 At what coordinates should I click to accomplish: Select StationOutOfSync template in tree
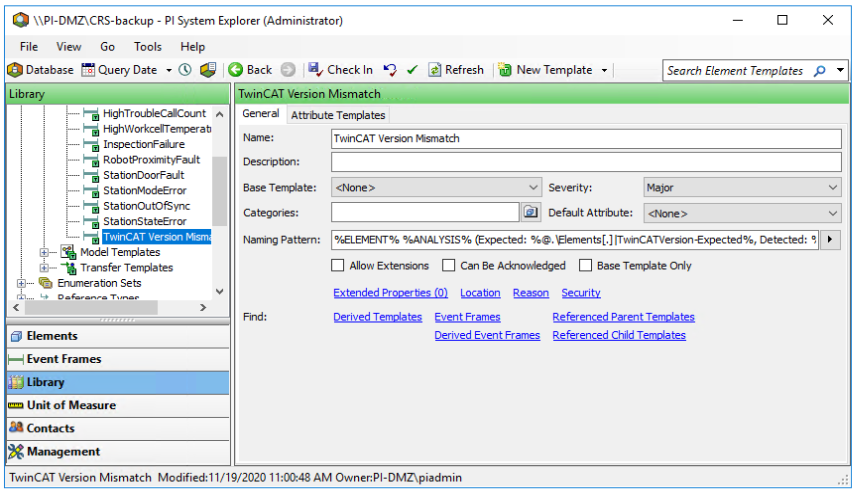147,206
